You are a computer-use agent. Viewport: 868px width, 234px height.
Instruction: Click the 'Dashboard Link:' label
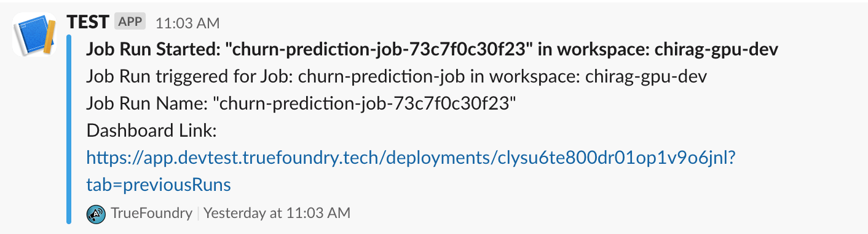coord(149,131)
